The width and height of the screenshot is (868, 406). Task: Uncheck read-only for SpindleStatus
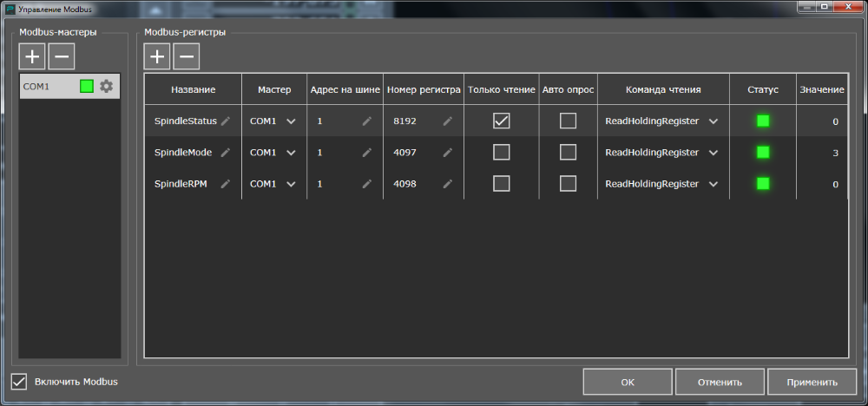point(501,121)
